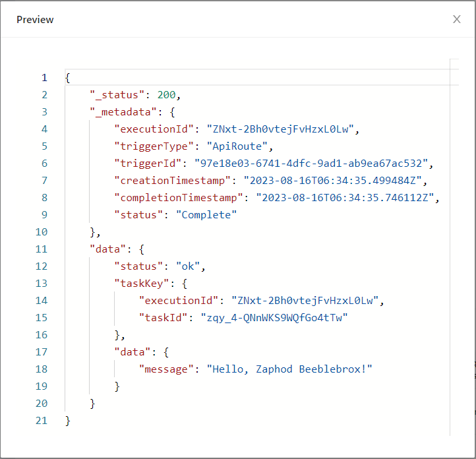Click the "Hello, Zaphod Beeblebrox!" message string

click(290, 369)
